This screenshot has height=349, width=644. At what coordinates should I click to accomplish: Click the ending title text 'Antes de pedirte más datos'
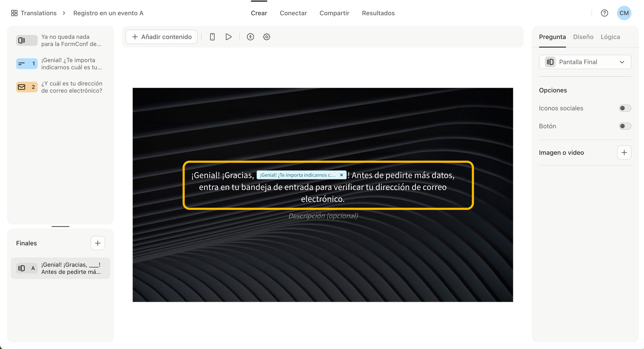(403, 175)
